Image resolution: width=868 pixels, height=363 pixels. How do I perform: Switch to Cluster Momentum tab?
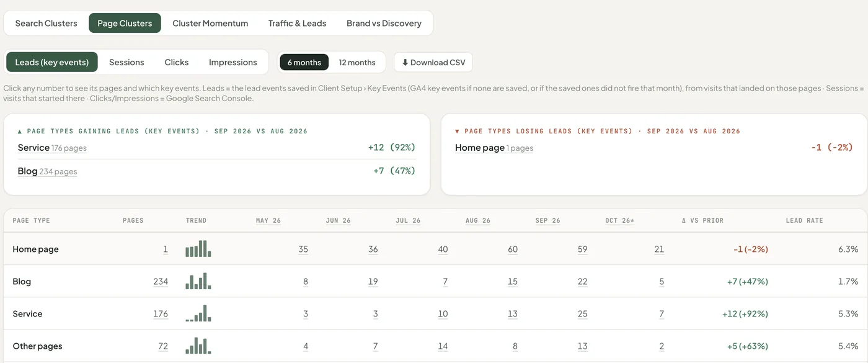210,23
